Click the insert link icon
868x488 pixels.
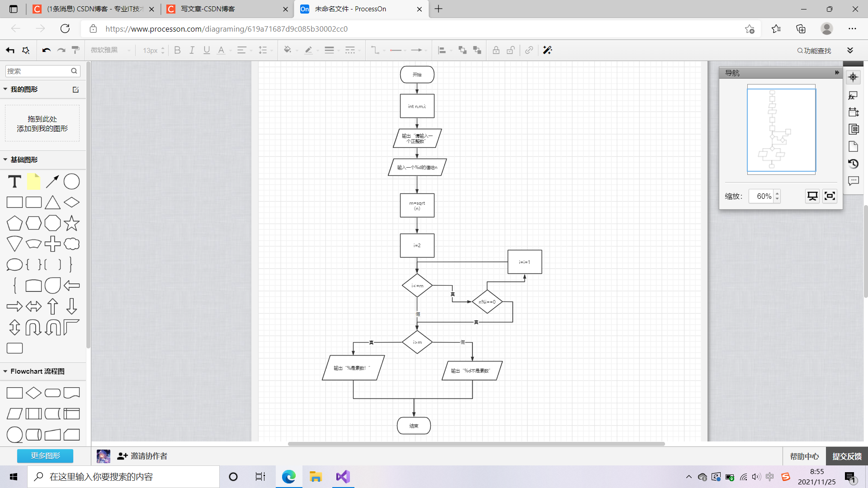tap(529, 50)
